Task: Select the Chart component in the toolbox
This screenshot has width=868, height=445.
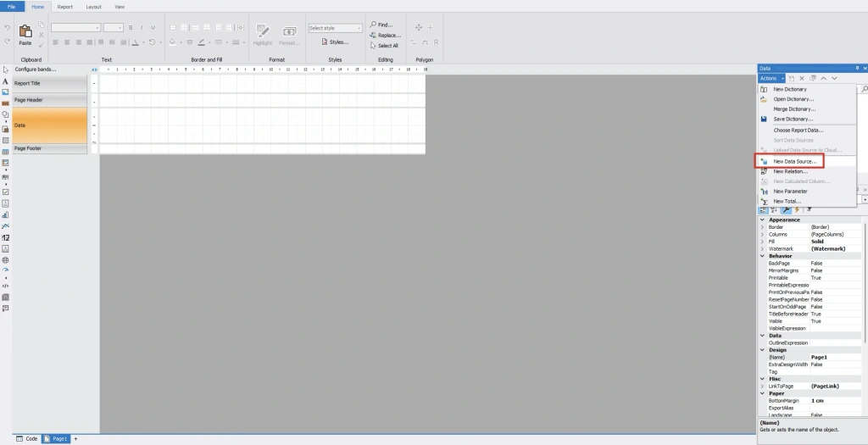Action: point(6,214)
